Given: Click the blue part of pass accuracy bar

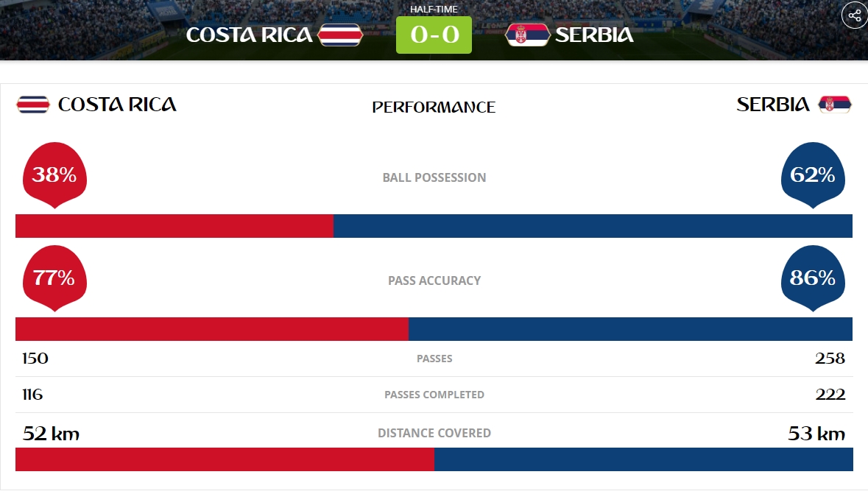Looking at the screenshot, I should click(x=630, y=329).
